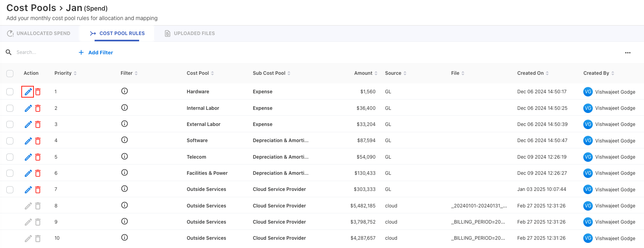644x248 pixels.
Task: Show filter info for External Labor row
Action: 125,124
